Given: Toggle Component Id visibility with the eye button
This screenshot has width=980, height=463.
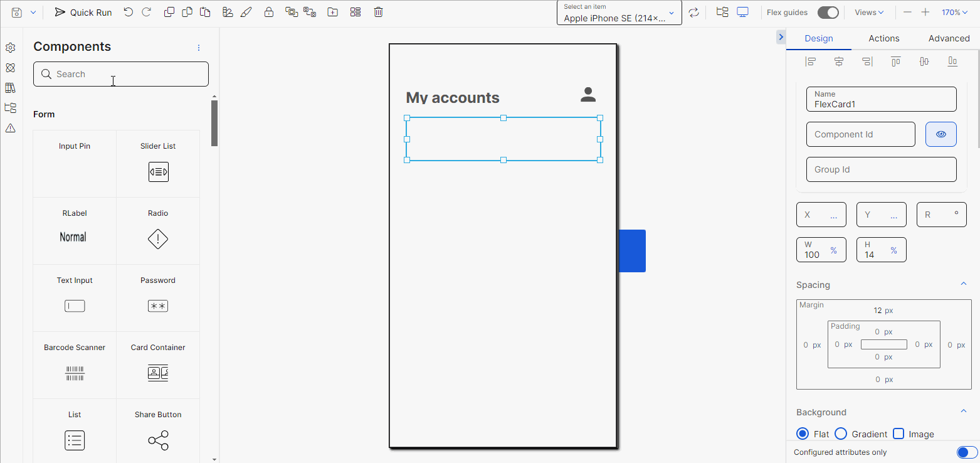Looking at the screenshot, I should coord(940,134).
